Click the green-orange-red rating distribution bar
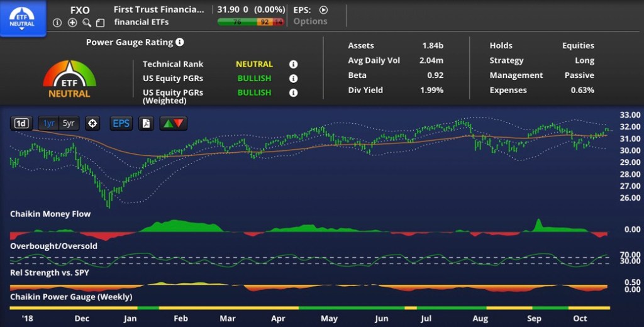Screen dimensions: 644x327 tap(250, 22)
